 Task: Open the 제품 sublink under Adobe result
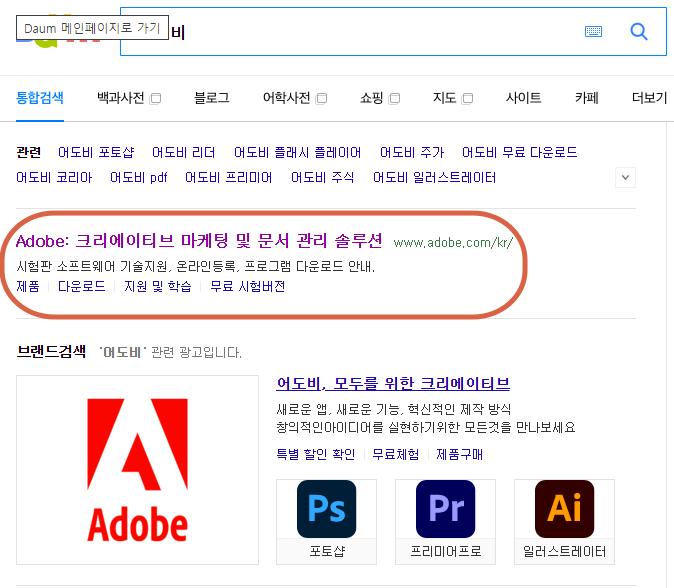click(28, 286)
